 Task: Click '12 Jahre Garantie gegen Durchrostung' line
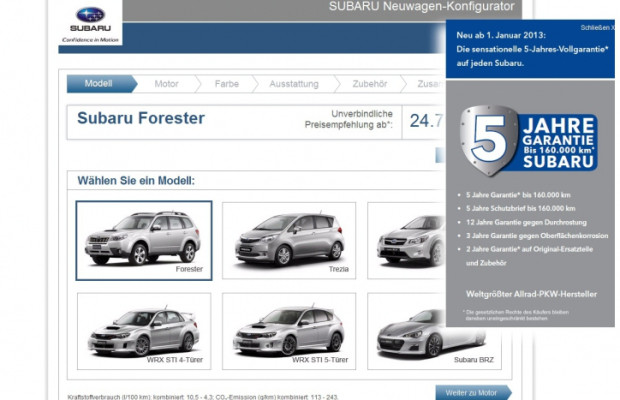pyautogui.click(x=526, y=222)
